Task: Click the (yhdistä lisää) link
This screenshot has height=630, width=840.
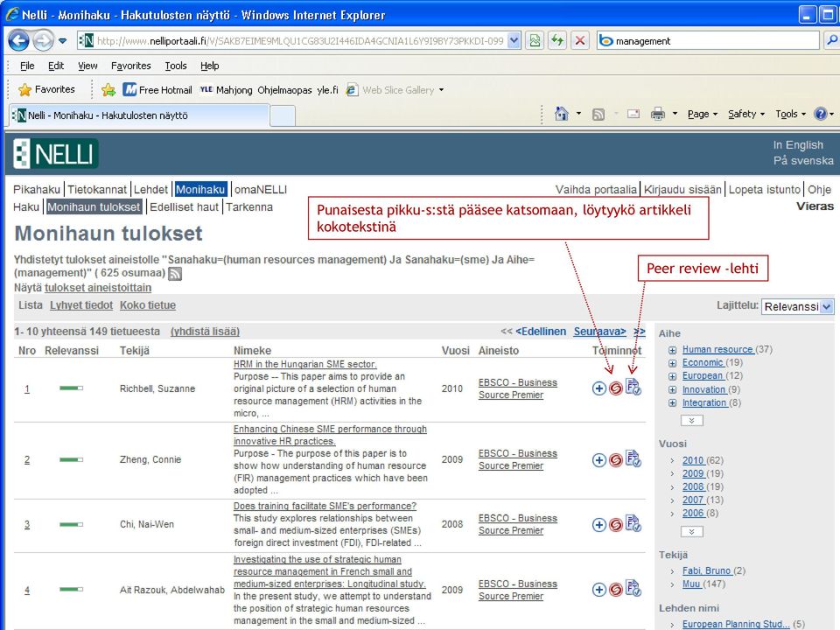Action: pos(205,332)
